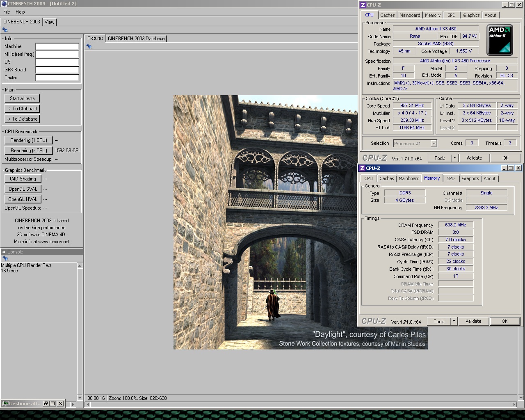Click the Console scrollbar down arrow
The height and width of the screenshot is (420, 525).
tap(80, 397)
